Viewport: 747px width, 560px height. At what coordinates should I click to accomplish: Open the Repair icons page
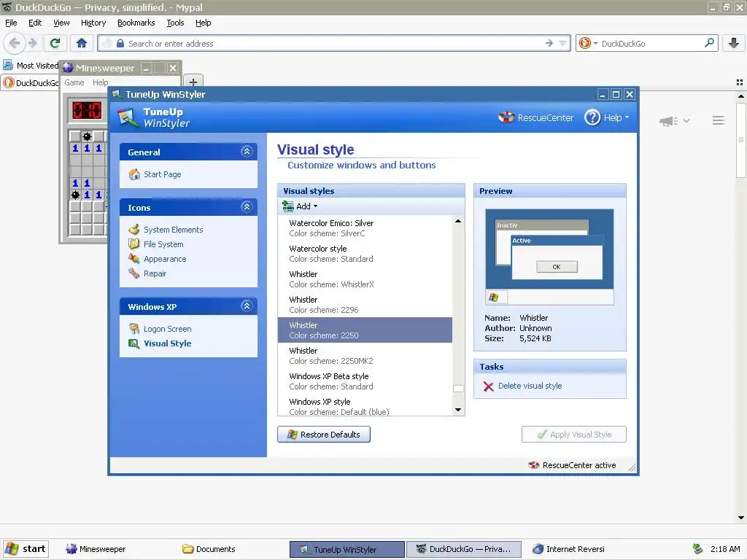tap(155, 274)
